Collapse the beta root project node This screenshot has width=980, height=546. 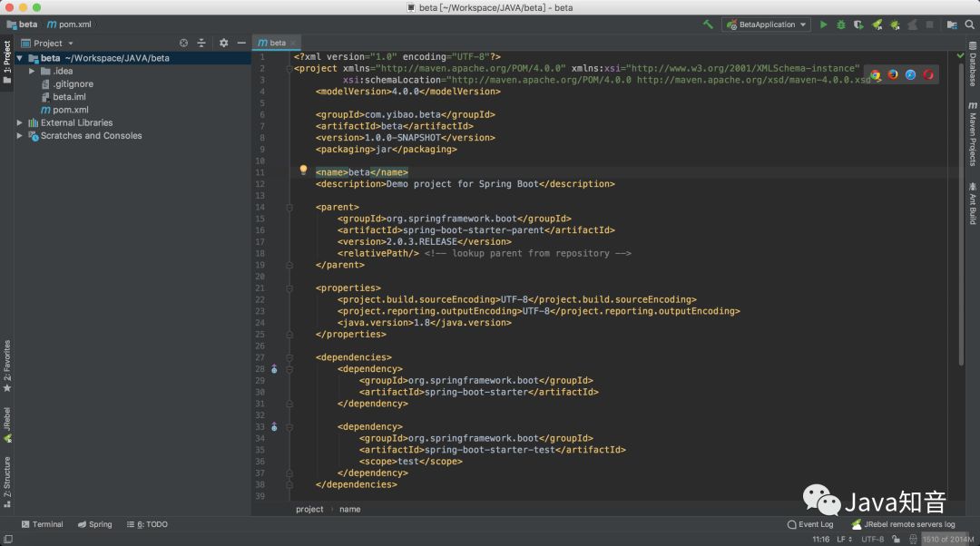(20, 58)
